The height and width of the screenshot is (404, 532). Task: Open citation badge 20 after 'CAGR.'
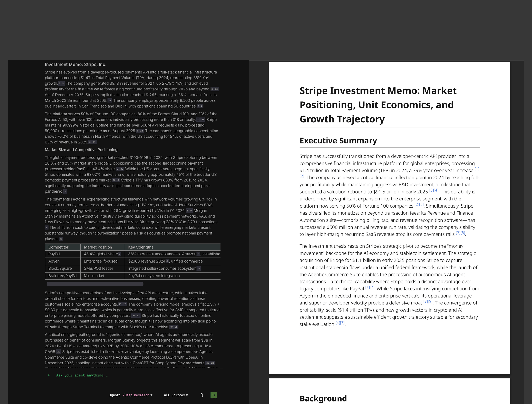(x=59, y=351)
